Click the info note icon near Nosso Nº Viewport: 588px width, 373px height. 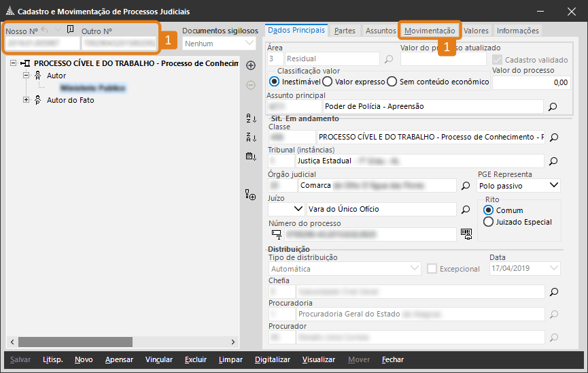coord(71,29)
